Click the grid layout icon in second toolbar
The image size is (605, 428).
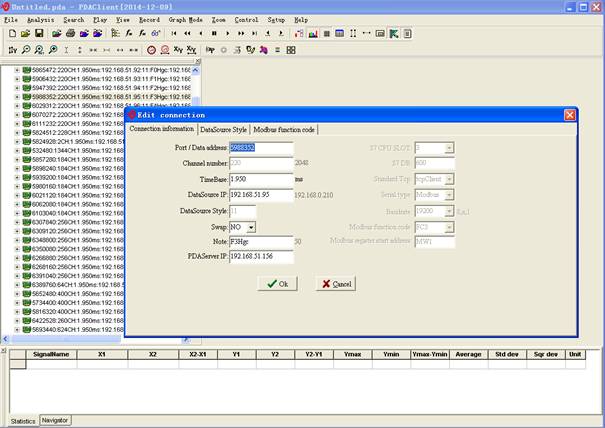291,48
